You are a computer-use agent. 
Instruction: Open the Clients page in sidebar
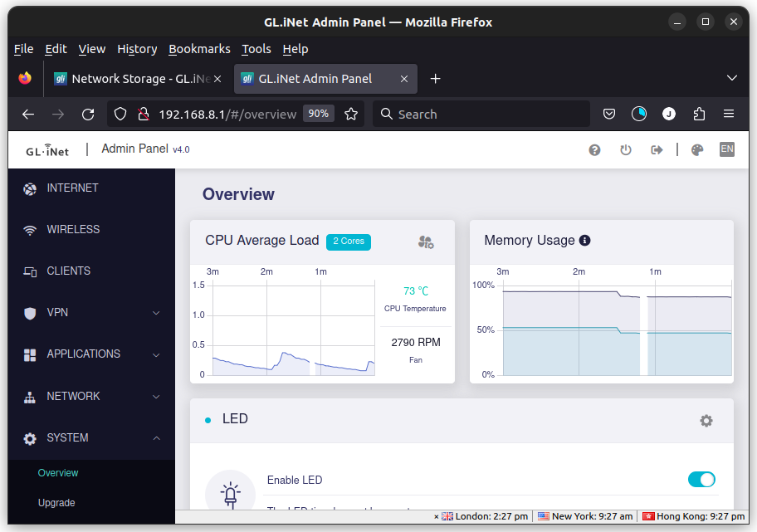[69, 271]
